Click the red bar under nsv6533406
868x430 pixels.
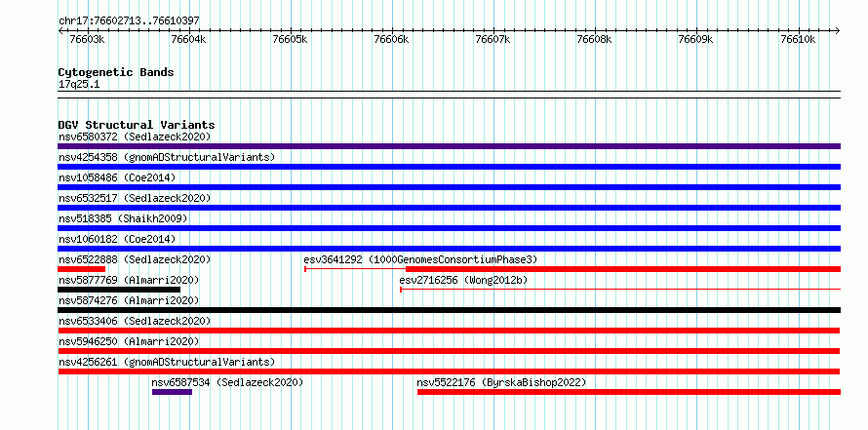[449, 331]
